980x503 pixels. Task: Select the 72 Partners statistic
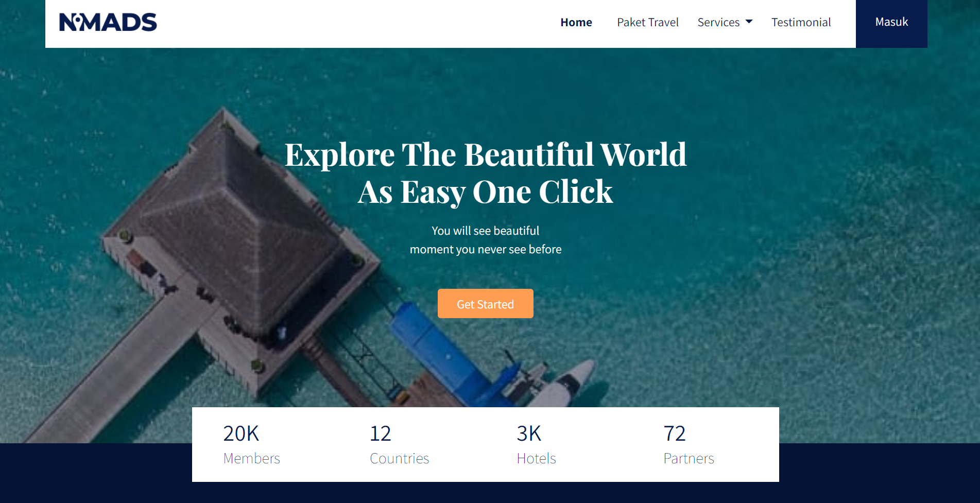coord(689,445)
